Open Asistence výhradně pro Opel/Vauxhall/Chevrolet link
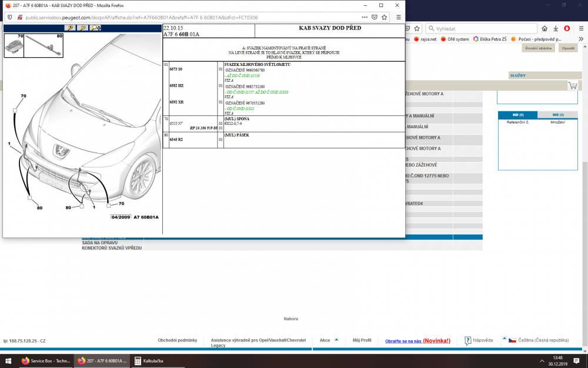Viewport: 588px width, 368px height. (258, 343)
